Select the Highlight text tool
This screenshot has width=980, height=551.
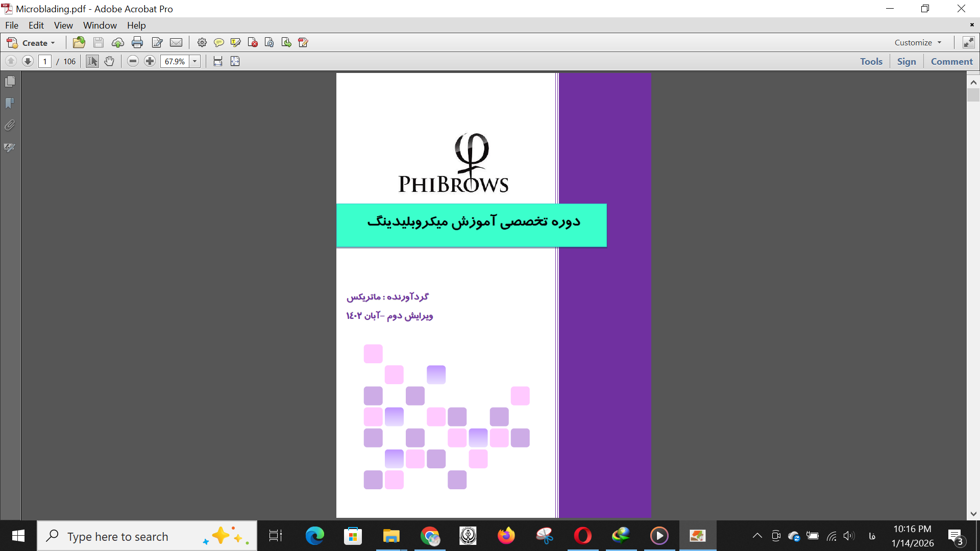pos(235,43)
